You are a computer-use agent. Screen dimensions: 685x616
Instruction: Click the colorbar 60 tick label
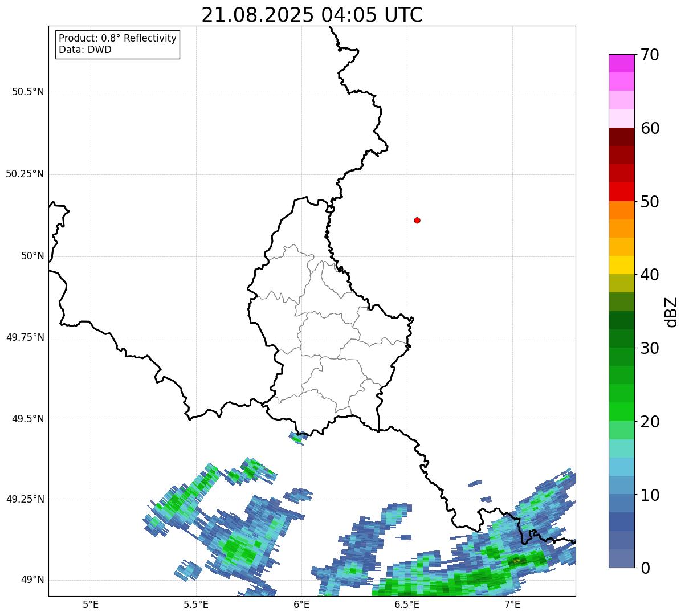click(650, 128)
